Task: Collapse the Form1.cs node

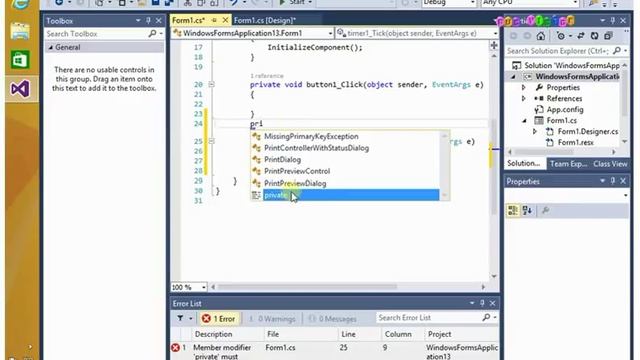Action: click(524, 120)
